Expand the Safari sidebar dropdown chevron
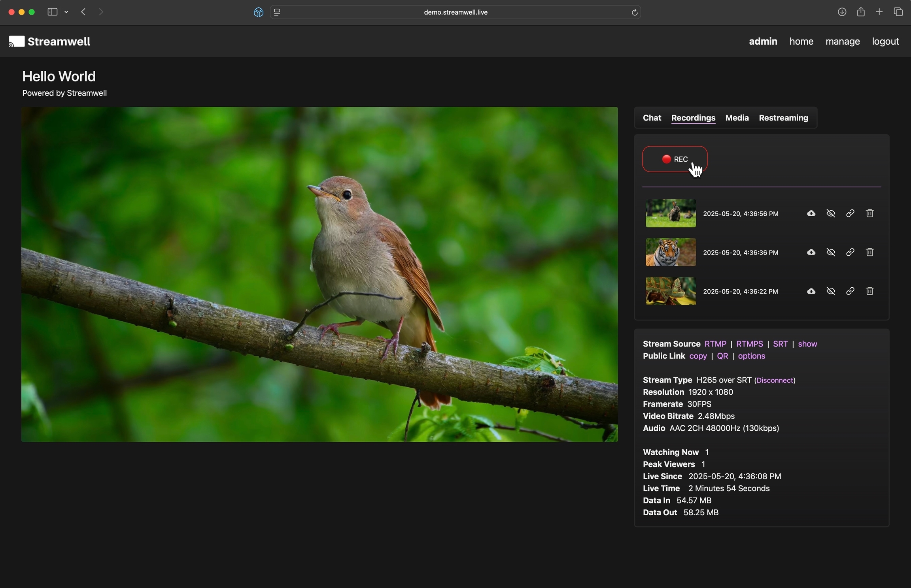 coord(66,12)
